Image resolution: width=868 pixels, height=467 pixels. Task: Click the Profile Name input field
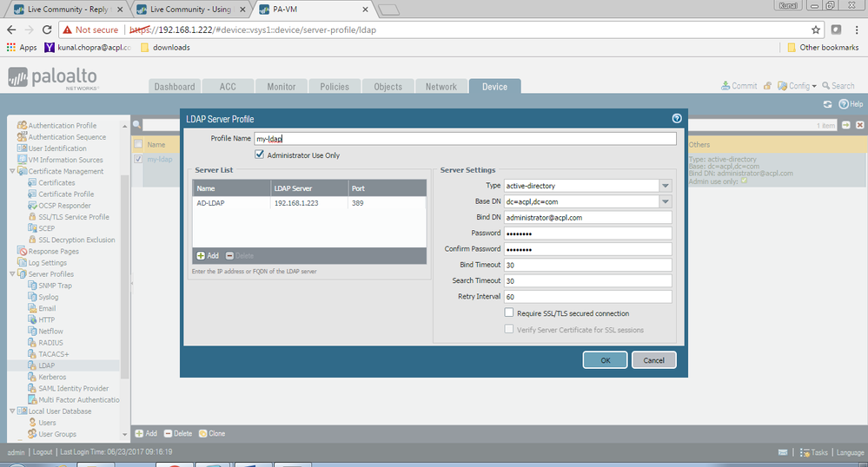tap(465, 139)
